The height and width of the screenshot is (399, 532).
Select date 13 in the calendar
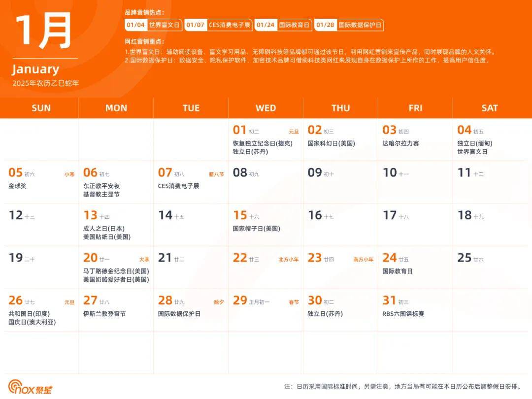pyautogui.click(x=91, y=215)
